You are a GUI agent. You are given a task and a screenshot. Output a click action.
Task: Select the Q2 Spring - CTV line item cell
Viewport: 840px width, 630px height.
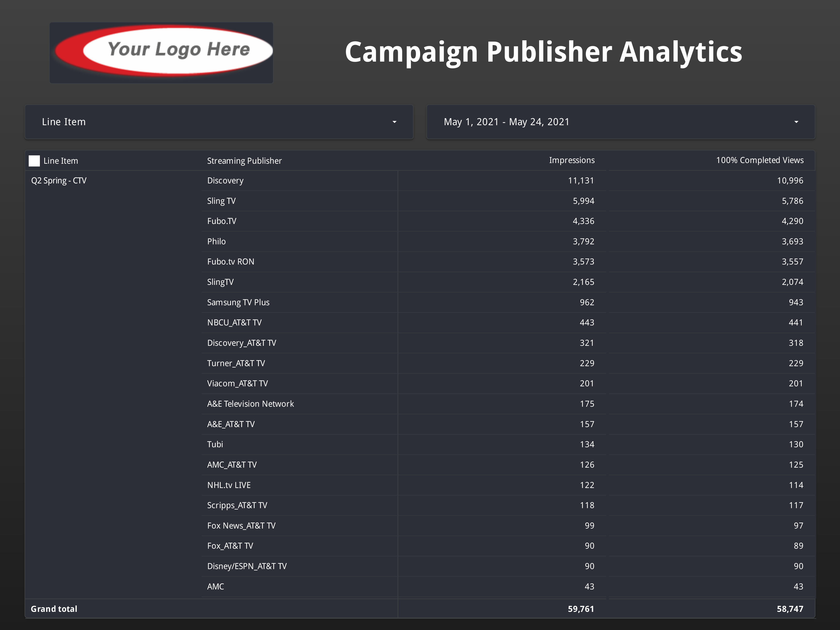tap(59, 180)
